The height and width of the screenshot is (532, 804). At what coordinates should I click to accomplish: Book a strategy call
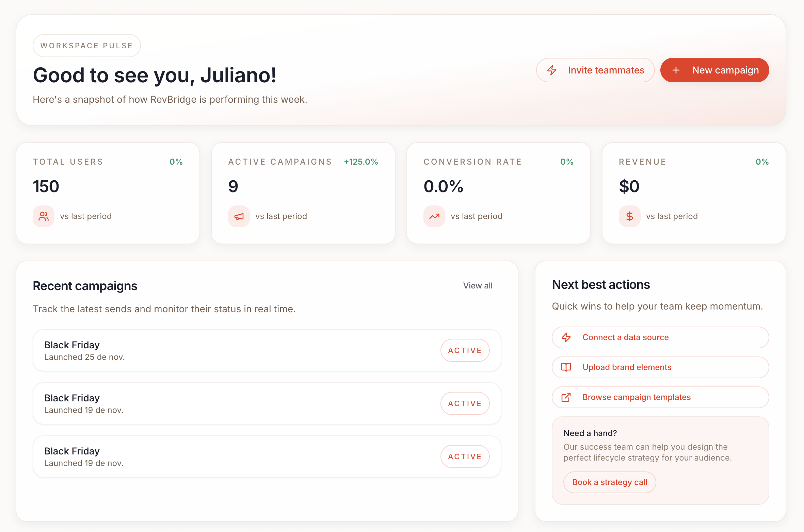(609, 482)
